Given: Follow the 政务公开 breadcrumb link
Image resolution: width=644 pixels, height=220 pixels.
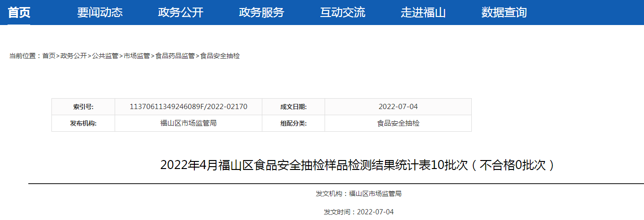Looking at the screenshot, I should 74,56.
